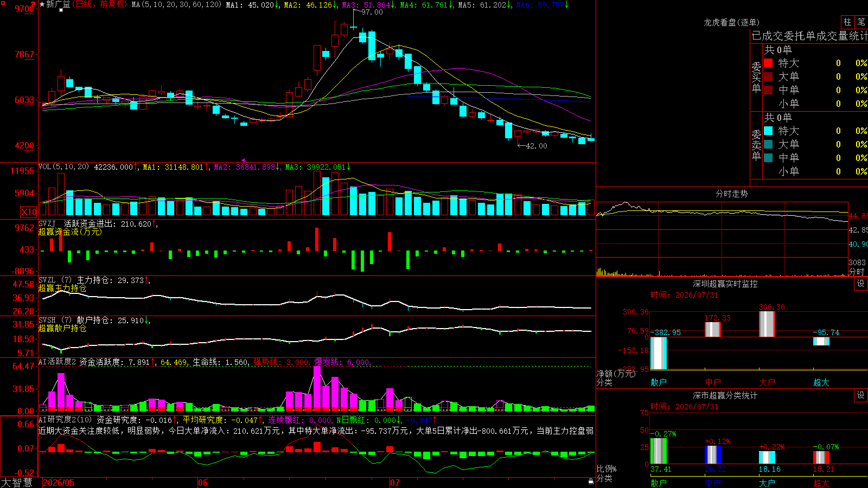Select the MA(5,10,20,30,60,120) indicator label

pyautogui.click(x=176, y=4)
